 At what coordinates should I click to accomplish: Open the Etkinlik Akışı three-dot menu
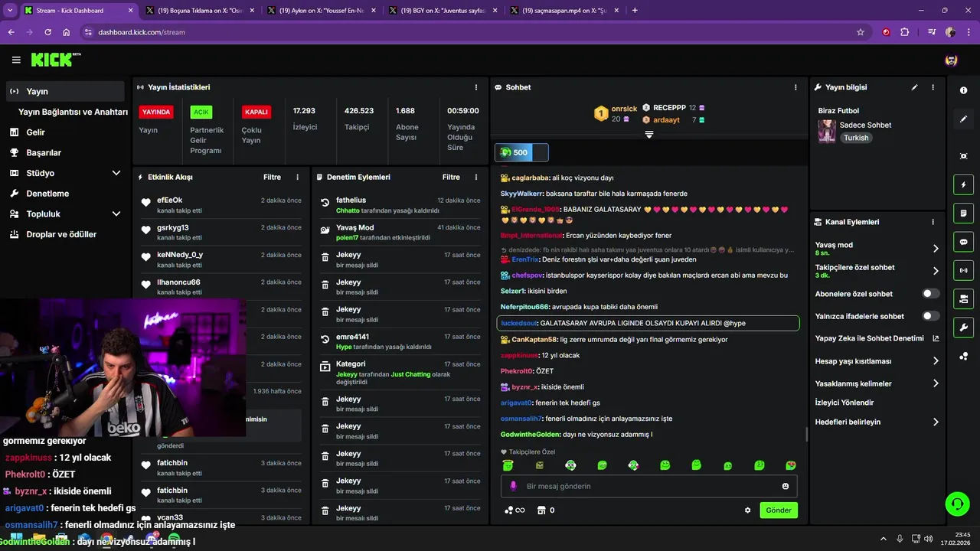pyautogui.click(x=298, y=177)
